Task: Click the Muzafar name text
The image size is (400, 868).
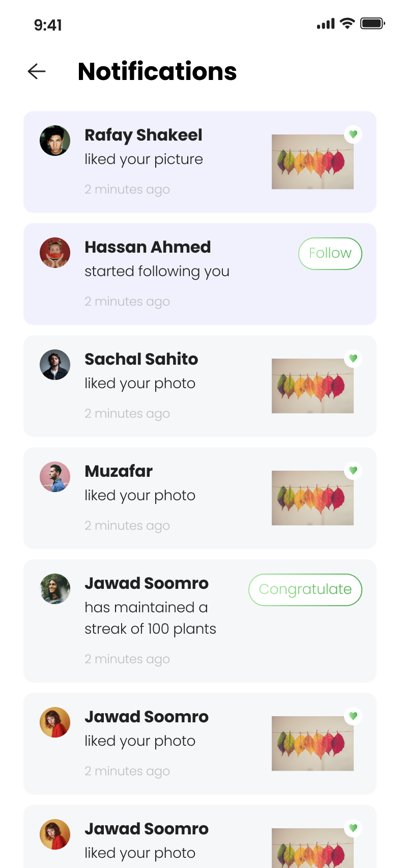Action: 119,471
